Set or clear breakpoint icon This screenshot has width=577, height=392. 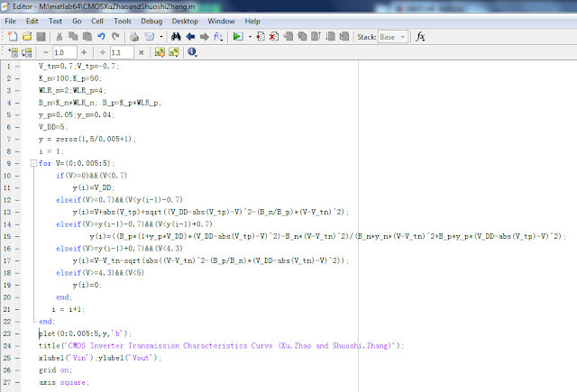[261, 36]
